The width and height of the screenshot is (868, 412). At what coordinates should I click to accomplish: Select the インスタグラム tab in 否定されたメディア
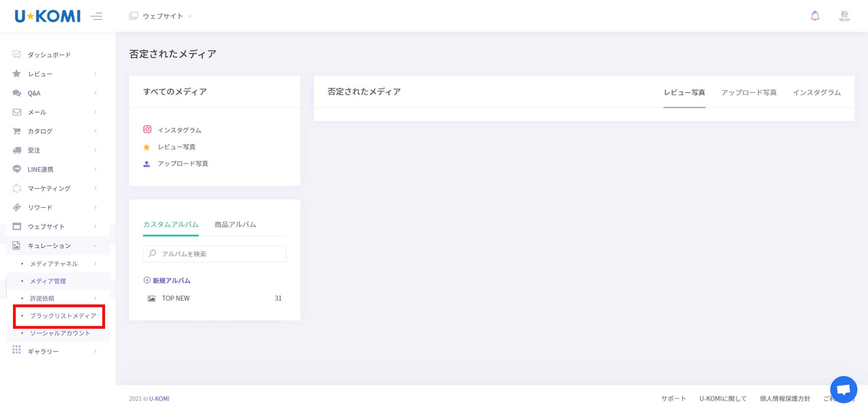(x=816, y=92)
